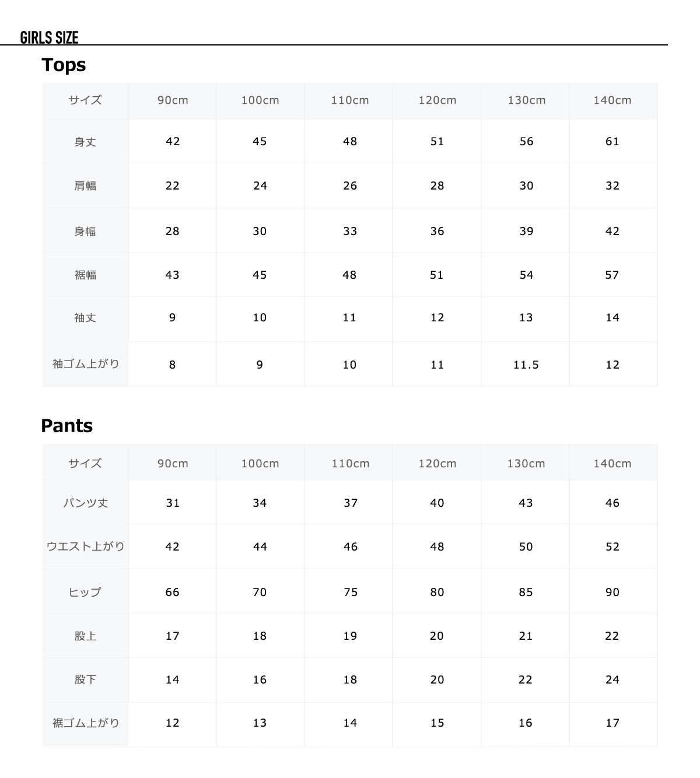The height and width of the screenshot is (778, 700).
Task: Select the Tops table title
Action: [64, 65]
